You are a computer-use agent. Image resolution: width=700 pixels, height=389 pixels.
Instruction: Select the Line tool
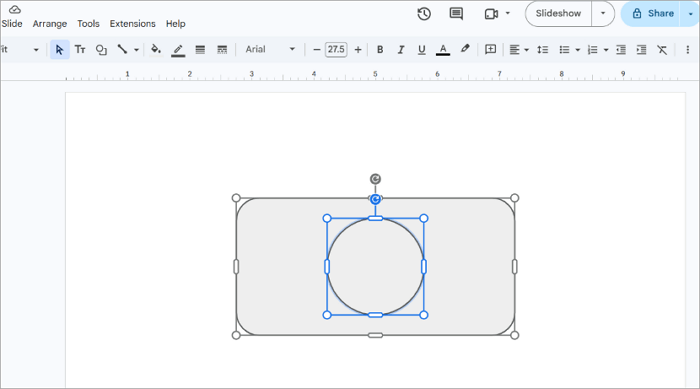click(x=122, y=50)
